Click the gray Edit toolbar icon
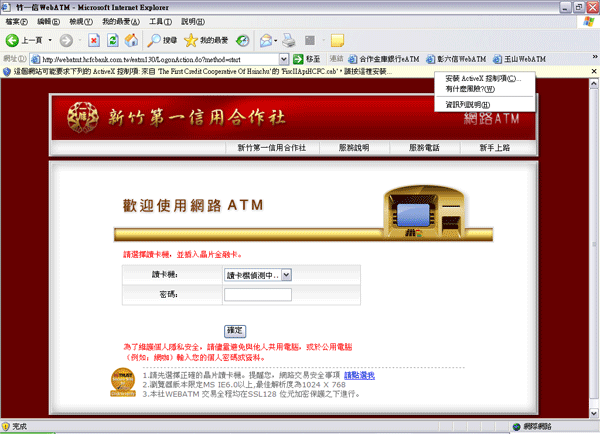The image size is (600, 434). pos(310,40)
